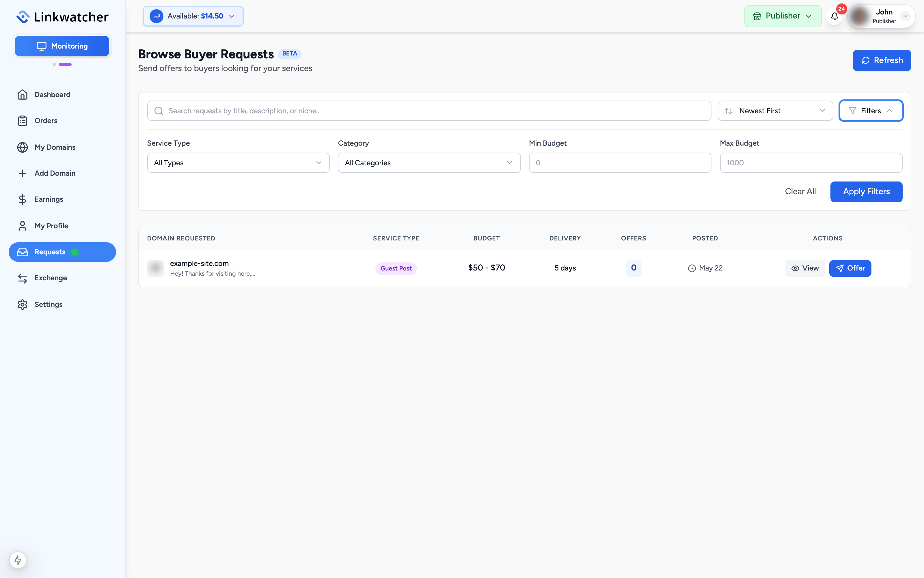Click the BETA badge
Screen dimensions: 924x578
[x=289, y=53]
